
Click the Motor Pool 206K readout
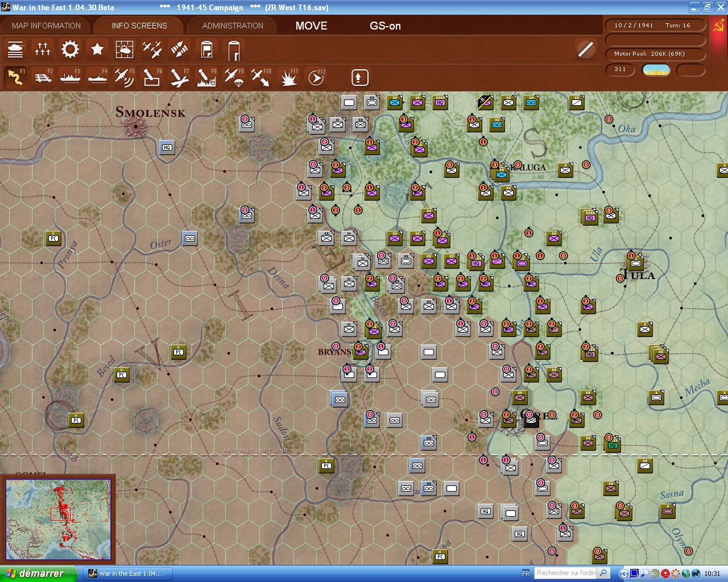(x=655, y=54)
